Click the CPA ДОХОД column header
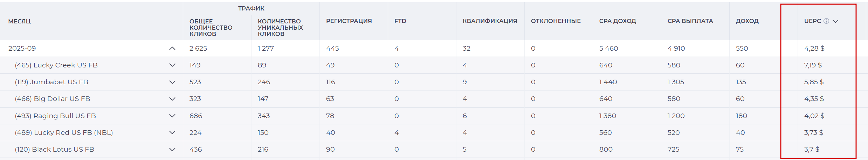Image resolution: width=868 pixels, height=160 pixels. tap(618, 21)
